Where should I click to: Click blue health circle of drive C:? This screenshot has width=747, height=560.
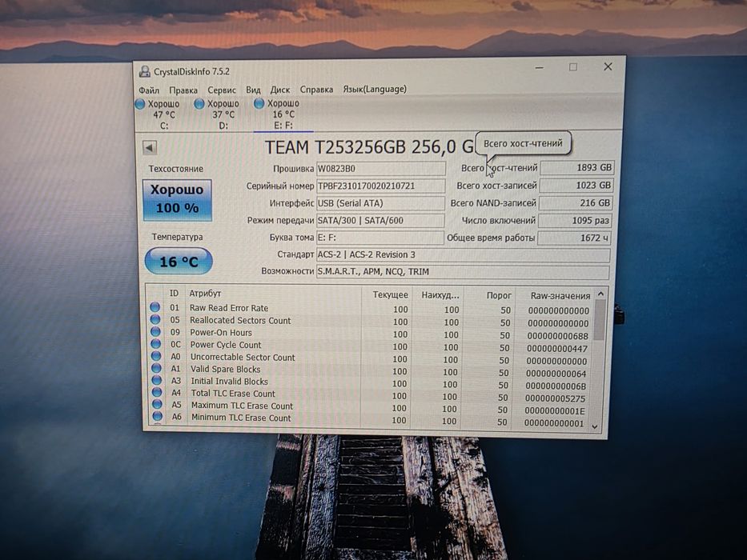click(x=140, y=104)
